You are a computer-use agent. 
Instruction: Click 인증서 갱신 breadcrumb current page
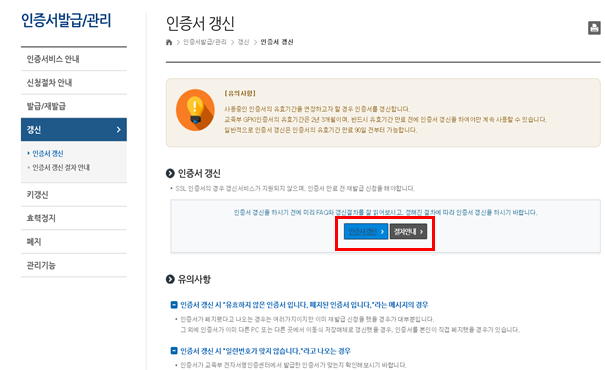click(x=277, y=42)
